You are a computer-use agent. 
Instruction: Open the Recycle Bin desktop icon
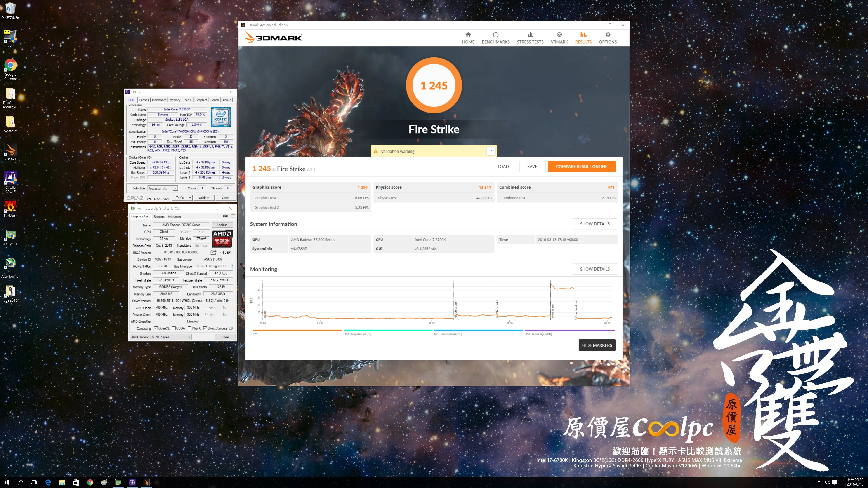10,11
